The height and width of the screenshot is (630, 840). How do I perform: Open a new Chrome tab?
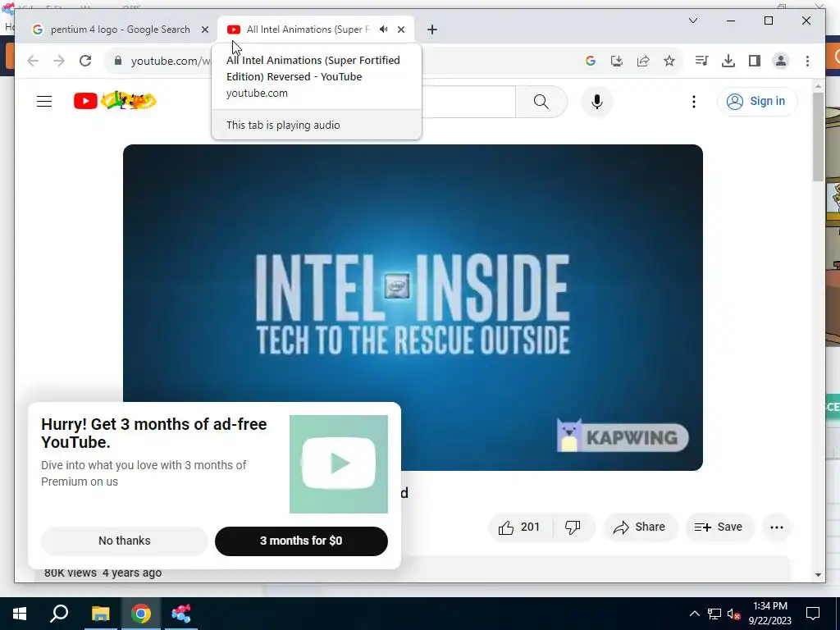click(432, 30)
